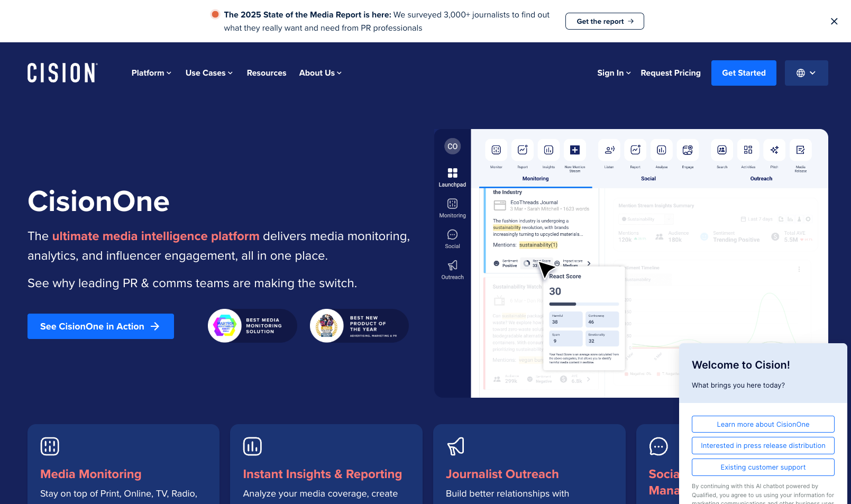Select Monitoring in the dashboard sidebar
The image size is (851, 504).
pyautogui.click(x=452, y=208)
